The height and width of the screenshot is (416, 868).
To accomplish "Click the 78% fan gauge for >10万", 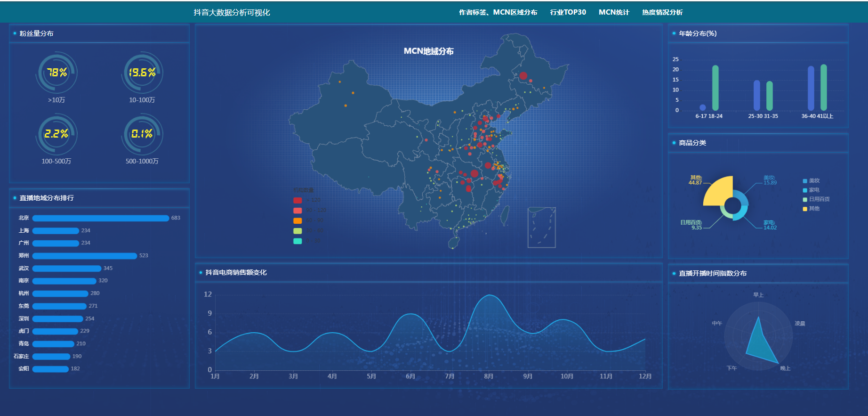I will [x=56, y=73].
